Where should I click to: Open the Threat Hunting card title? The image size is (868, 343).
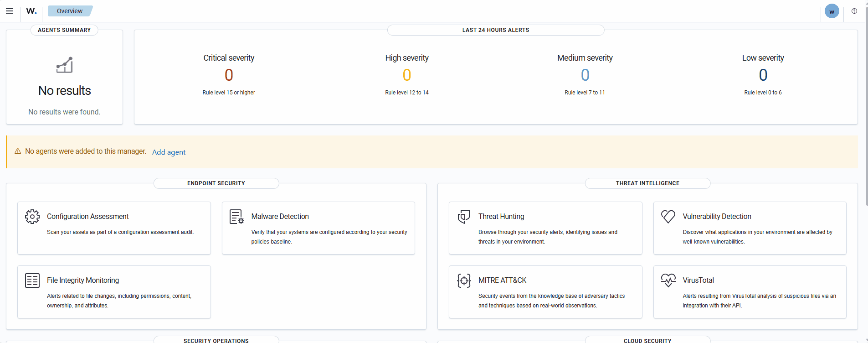click(x=501, y=217)
